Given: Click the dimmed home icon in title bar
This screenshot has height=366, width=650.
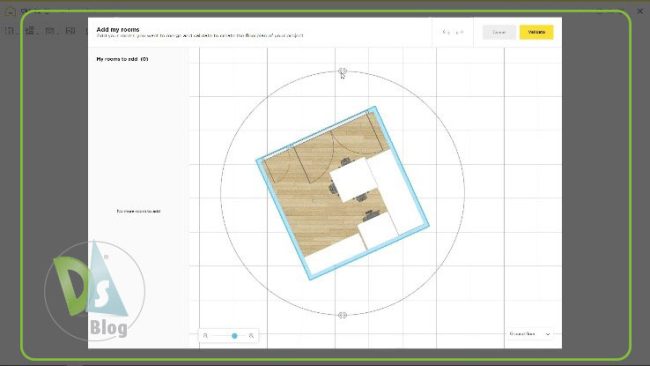Looking at the screenshot, I should coord(10,12).
